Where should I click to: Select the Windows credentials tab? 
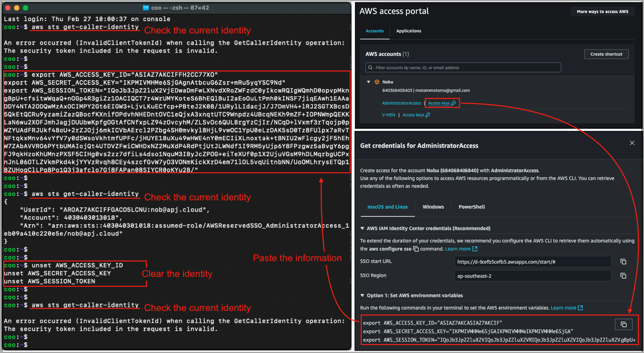point(433,207)
